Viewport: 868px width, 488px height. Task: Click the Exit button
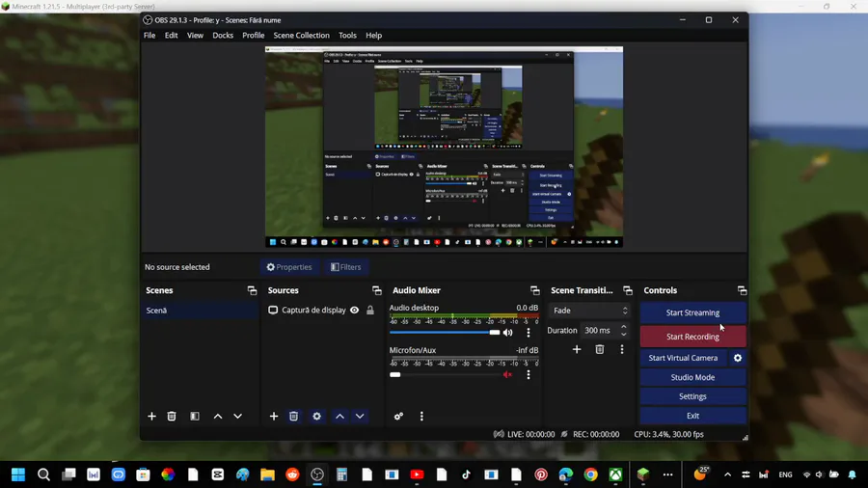[692, 416]
